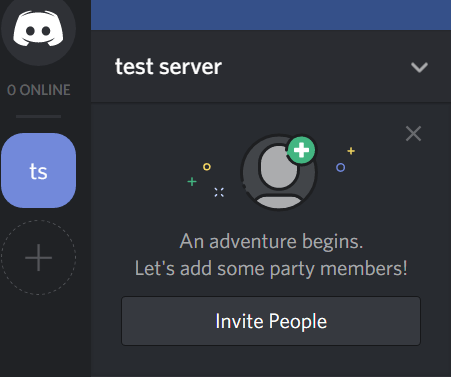Screen dimensions: 451x377
Task: Click the separator line under 0 ONLINE
Action: pos(38,116)
